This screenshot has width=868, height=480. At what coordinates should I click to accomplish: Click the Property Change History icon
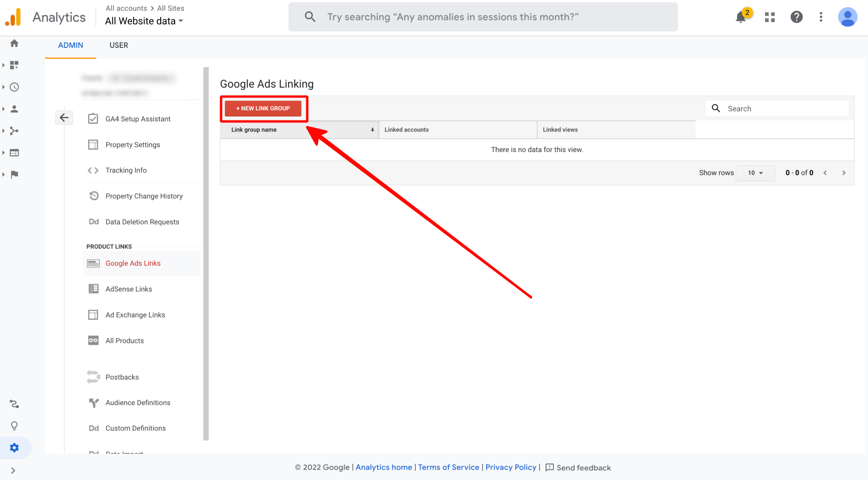pyautogui.click(x=94, y=196)
